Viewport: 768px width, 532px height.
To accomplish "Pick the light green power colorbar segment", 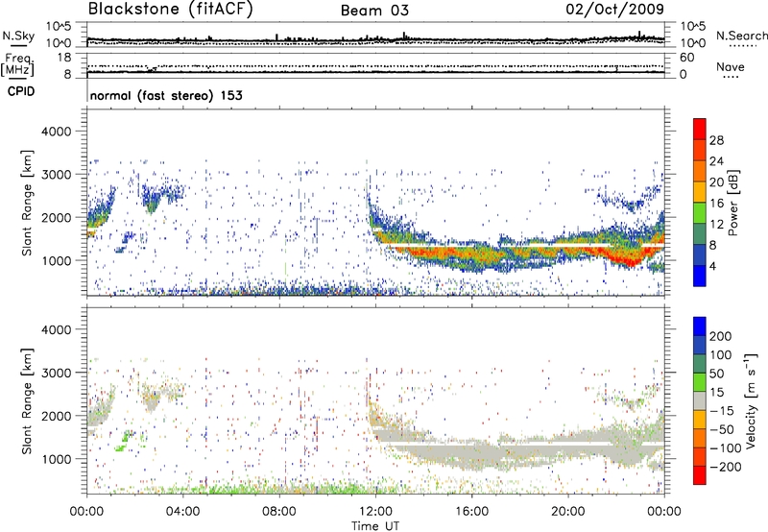I will click(x=700, y=212).
